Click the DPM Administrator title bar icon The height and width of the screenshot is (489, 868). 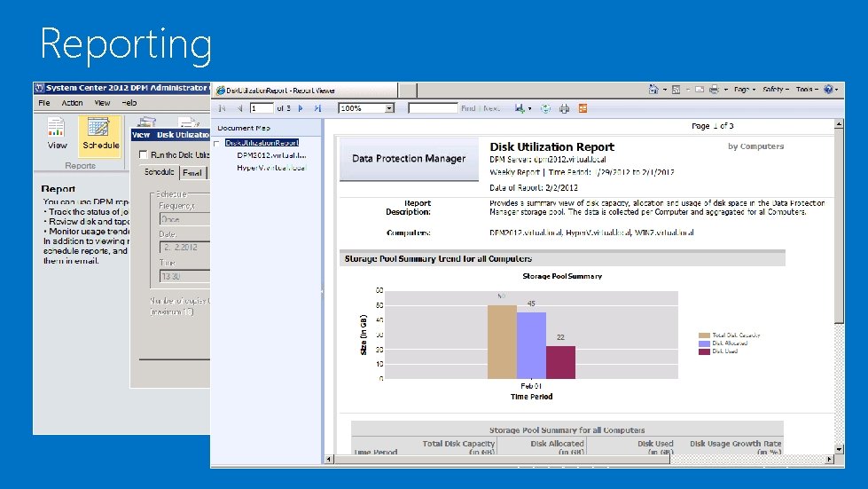click(39, 88)
